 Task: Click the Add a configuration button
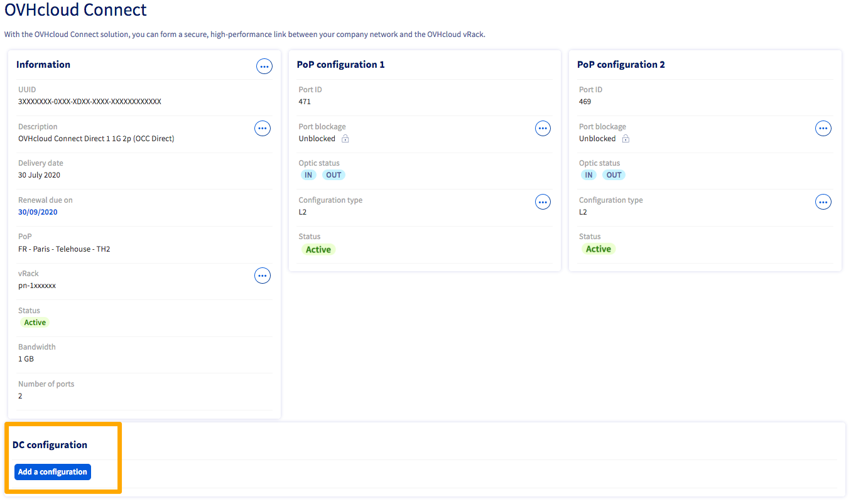click(53, 472)
